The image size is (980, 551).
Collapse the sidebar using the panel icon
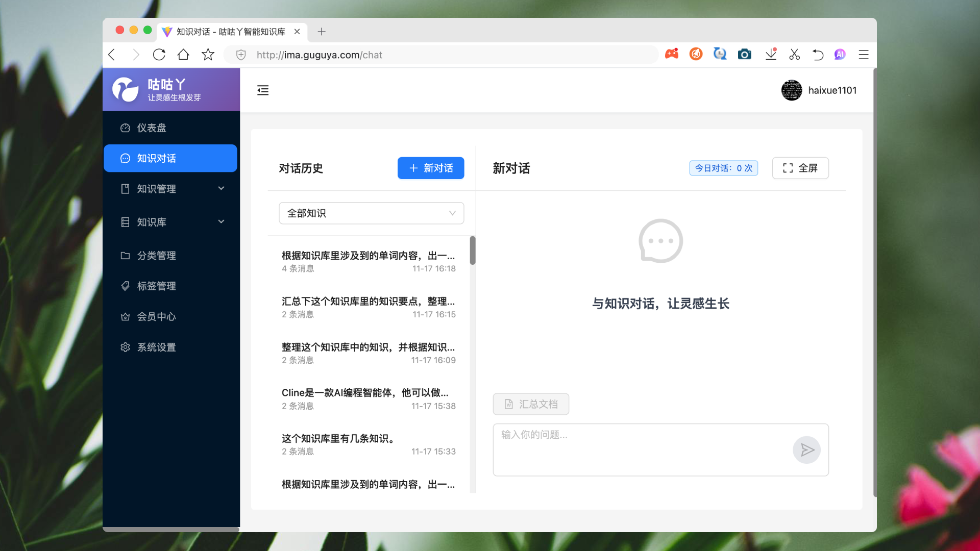coord(263,90)
